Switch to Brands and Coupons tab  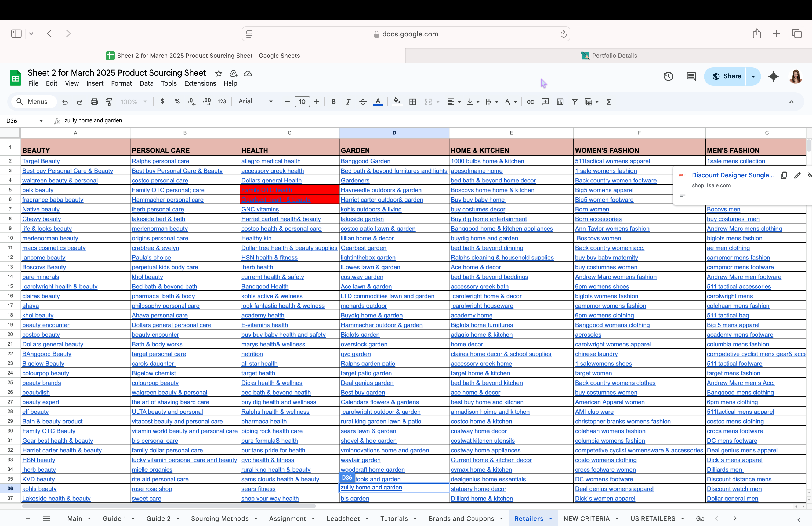pyautogui.click(x=461, y=518)
